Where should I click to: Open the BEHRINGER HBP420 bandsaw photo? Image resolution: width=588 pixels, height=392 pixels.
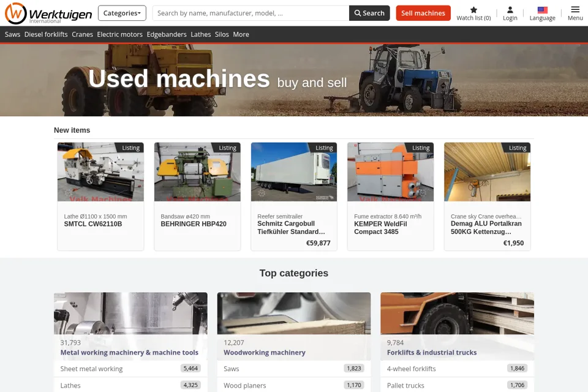point(197,171)
